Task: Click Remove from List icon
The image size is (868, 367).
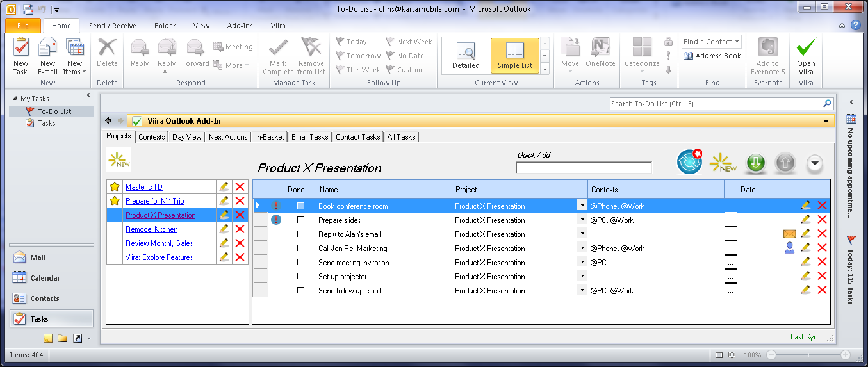Action: coord(311,56)
